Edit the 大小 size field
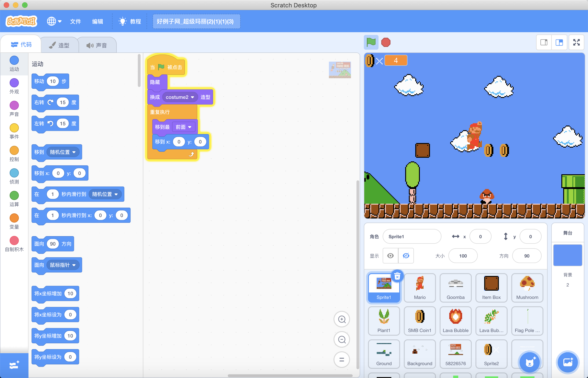This screenshot has height=378, width=588. point(463,256)
